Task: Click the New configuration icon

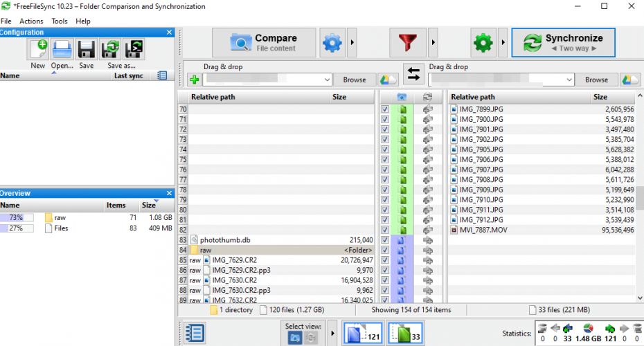Action: click(38, 49)
